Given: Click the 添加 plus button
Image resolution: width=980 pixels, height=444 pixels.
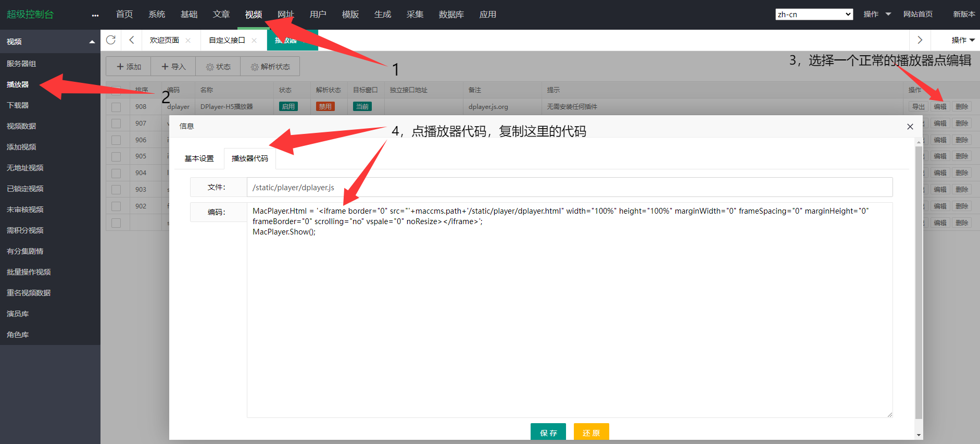Looking at the screenshot, I should point(129,67).
